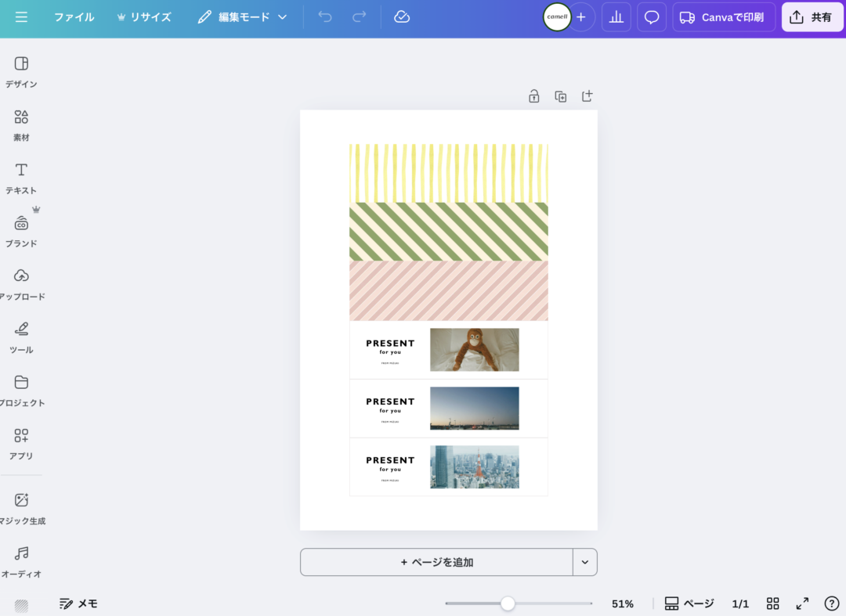This screenshot has height=616, width=846.
Task: Open the リサイズ menu
Action: [x=143, y=17]
